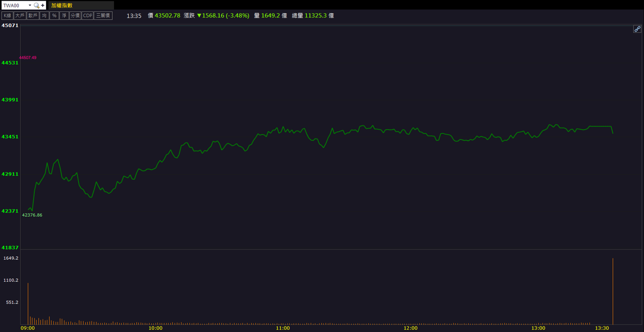Toggle the 分價 button
Image resolution: width=644 pixels, height=332 pixels.
75,16
